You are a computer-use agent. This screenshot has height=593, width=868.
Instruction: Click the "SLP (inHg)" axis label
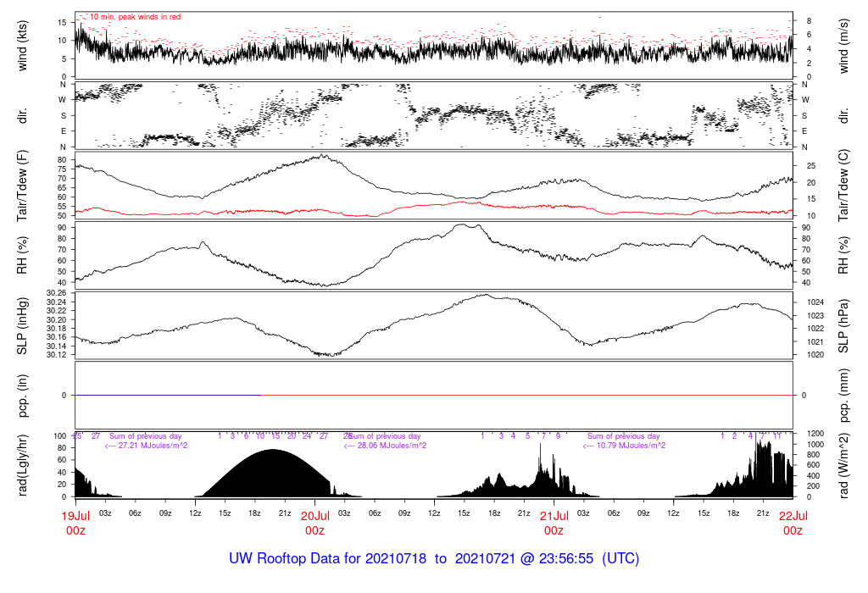[x=22, y=326]
